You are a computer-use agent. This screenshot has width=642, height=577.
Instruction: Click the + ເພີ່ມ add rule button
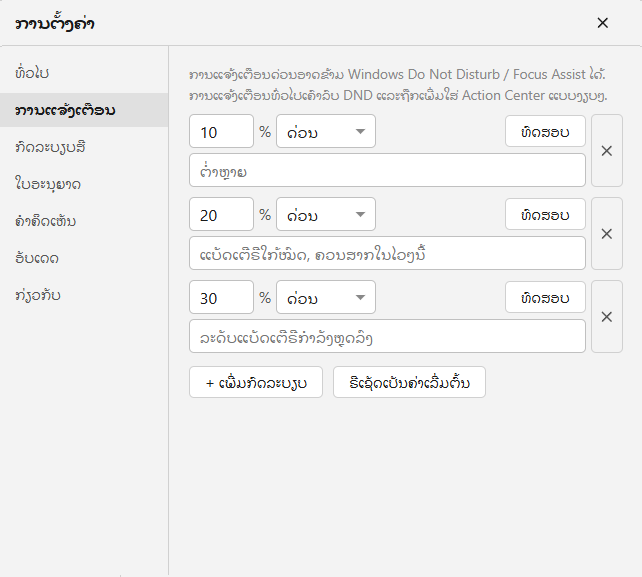click(x=256, y=382)
